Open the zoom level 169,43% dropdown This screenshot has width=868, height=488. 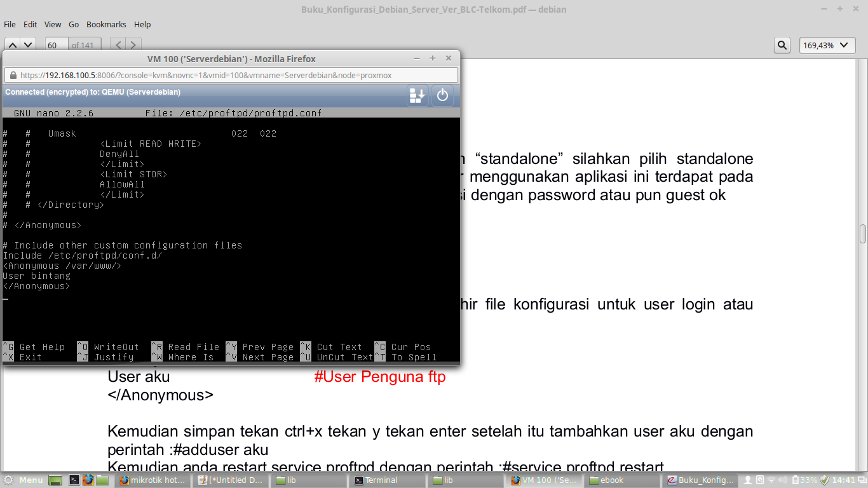click(827, 45)
